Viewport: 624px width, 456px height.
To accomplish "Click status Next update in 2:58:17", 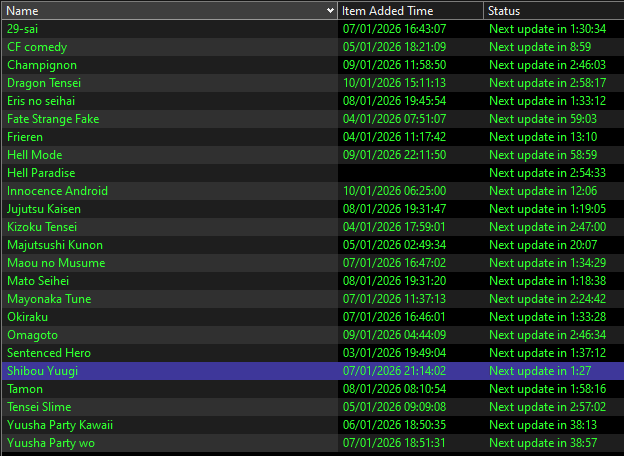I will click(x=548, y=83).
